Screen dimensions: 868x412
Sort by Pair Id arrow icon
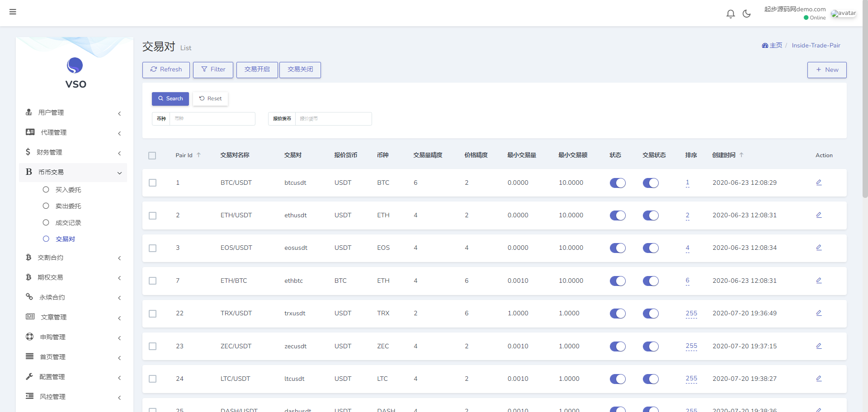[198, 155]
